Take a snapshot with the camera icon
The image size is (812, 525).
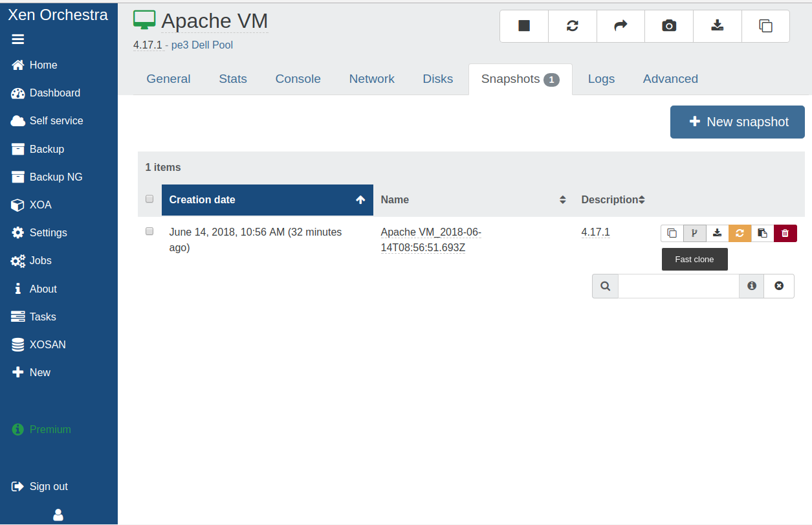pos(669,26)
